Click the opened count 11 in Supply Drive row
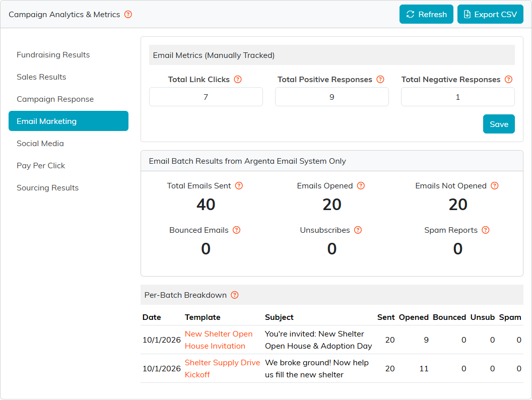The image size is (532, 400). pos(424,368)
